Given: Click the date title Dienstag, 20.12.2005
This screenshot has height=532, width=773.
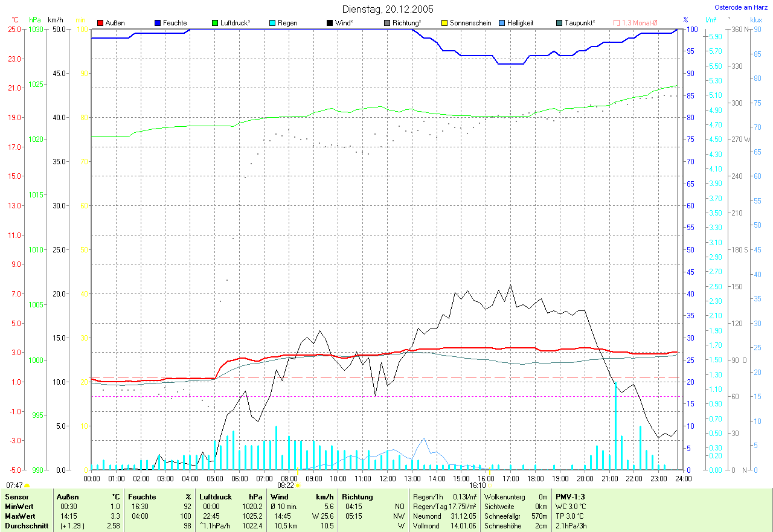Looking at the screenshot, I should pyautogui.click(x=388, y=9).
